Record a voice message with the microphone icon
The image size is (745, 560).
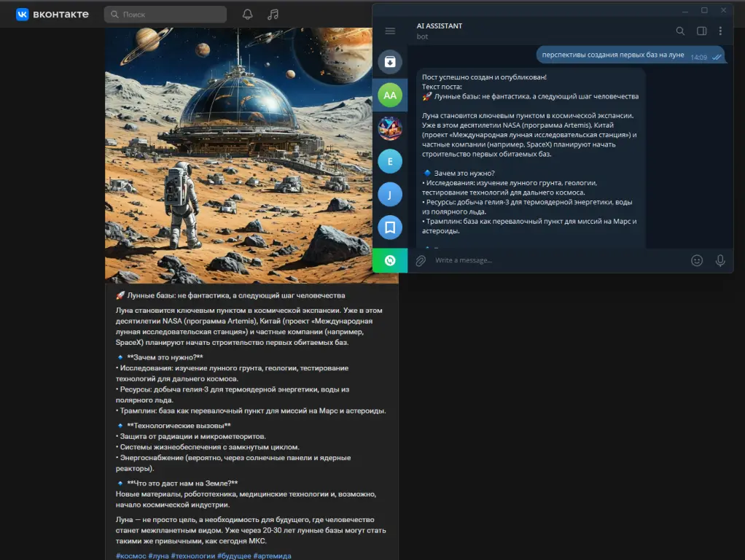click(x=720, y=260)
